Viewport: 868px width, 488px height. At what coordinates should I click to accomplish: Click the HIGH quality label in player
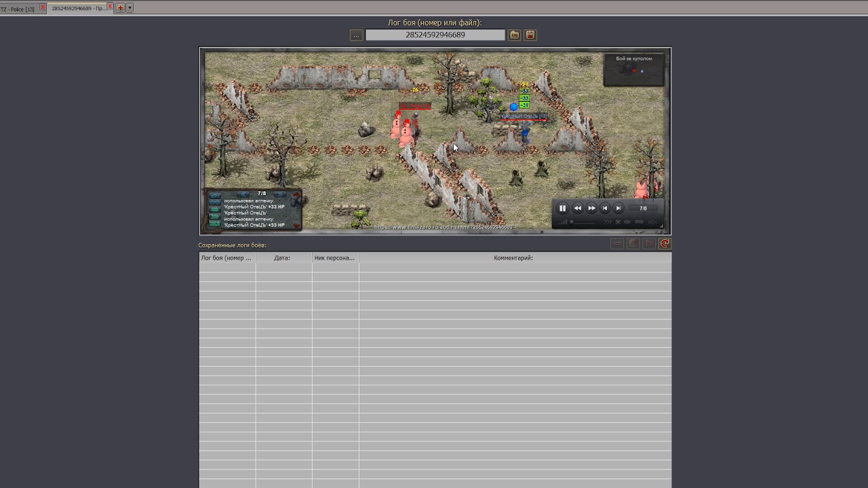point(652,222)
